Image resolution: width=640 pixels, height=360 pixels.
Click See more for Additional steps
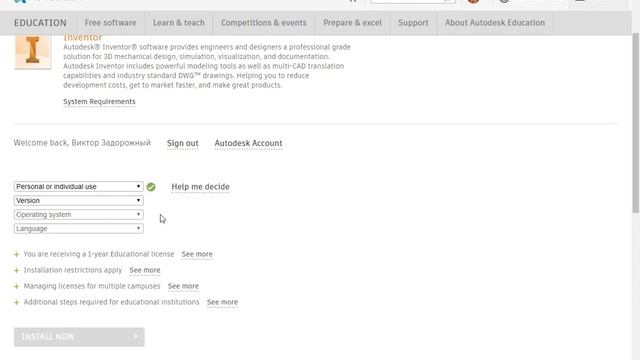[x=222, y=302]
